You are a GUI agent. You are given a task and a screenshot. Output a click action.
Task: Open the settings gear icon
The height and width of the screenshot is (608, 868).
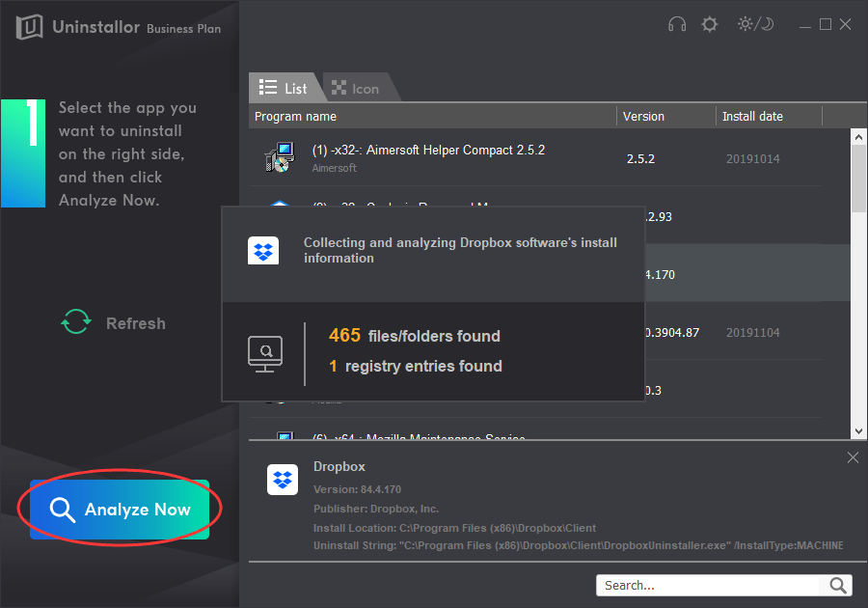(x=709, y=24)
